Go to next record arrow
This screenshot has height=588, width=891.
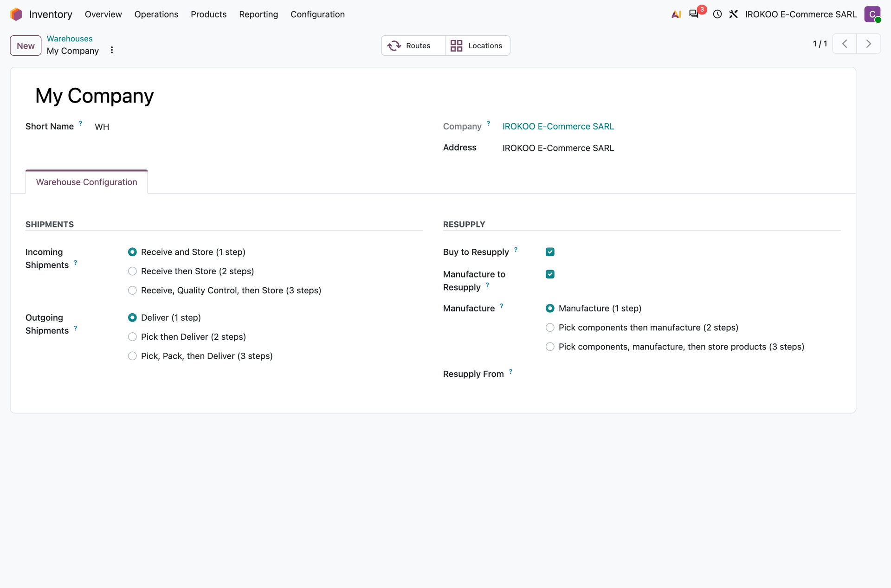[869, 44]
